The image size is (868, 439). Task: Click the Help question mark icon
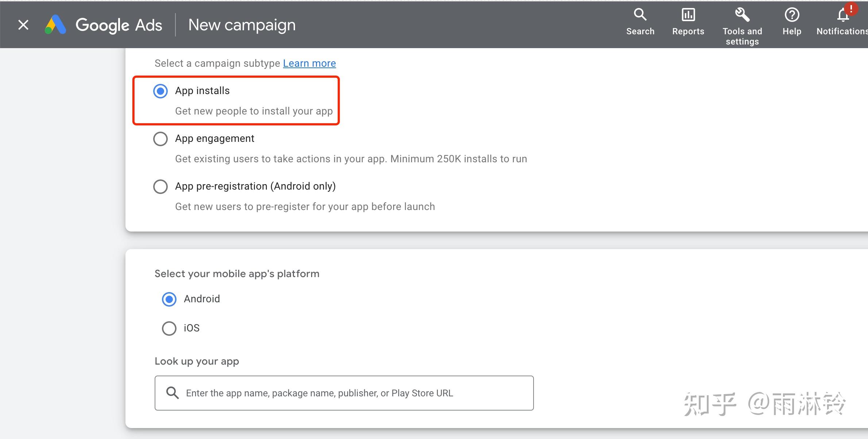click(792, 15)
